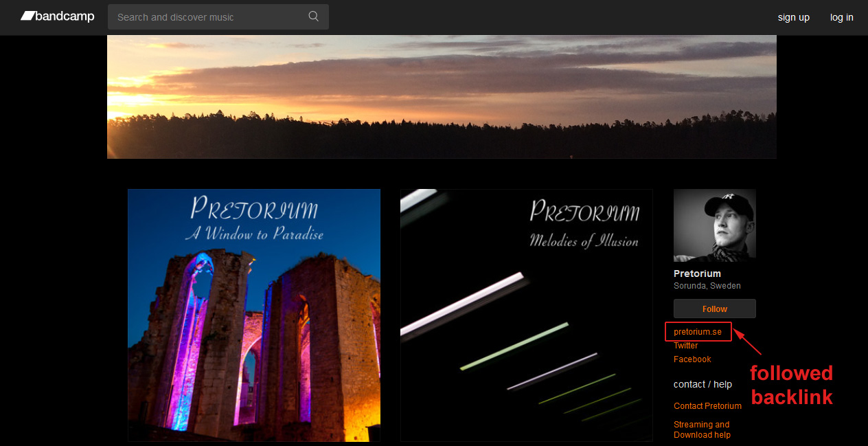The width and height of the screenshot is (868, 446).
Task: Open the sunset banner image
Action: pos(442,97)
